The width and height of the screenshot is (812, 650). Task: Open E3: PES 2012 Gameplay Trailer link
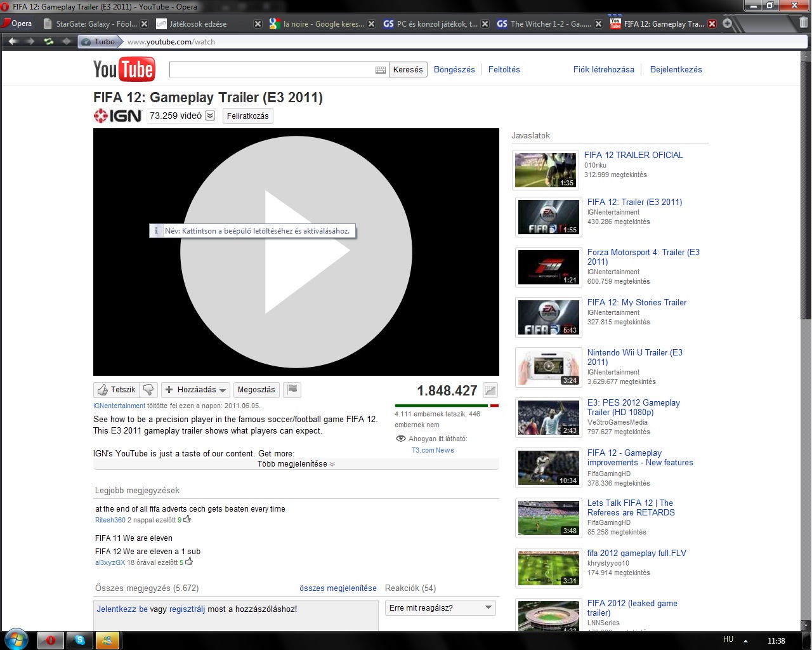coord(634,408)
